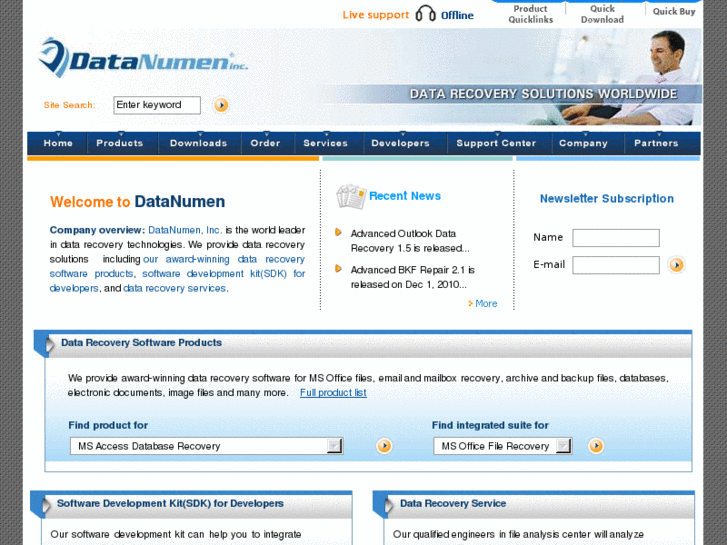Click the Recent News heading
Screen dimensions: 727x545
tap(405, 196)
